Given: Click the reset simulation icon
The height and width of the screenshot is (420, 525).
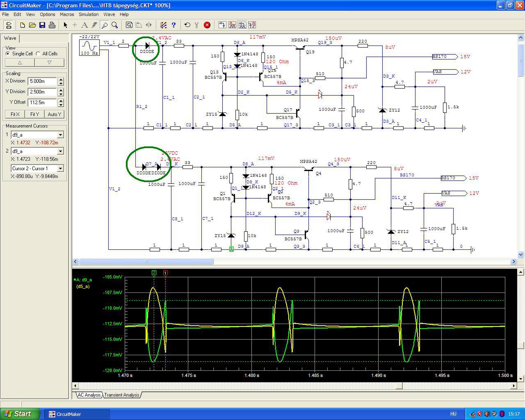Looking at the screenshot, I should tap(187, 25).
